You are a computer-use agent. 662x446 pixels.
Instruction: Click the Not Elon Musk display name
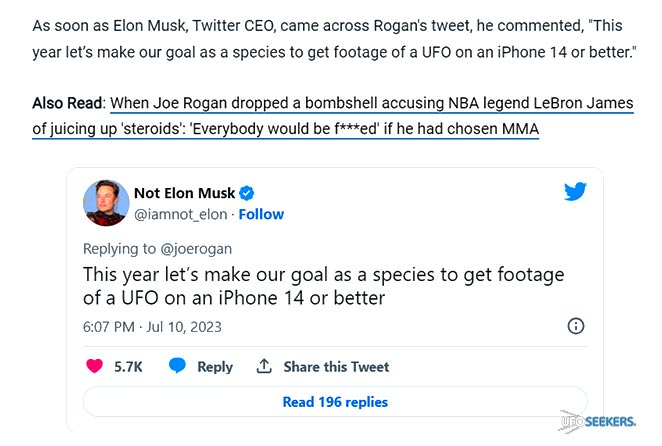[184, 193]
